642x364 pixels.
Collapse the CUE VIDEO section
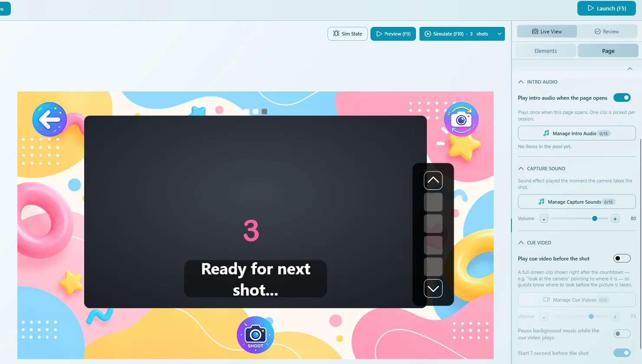tap(521, 243)
